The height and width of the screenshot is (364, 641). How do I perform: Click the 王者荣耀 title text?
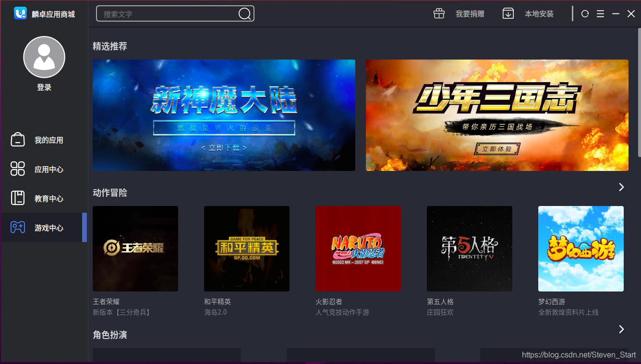[106, 302]
